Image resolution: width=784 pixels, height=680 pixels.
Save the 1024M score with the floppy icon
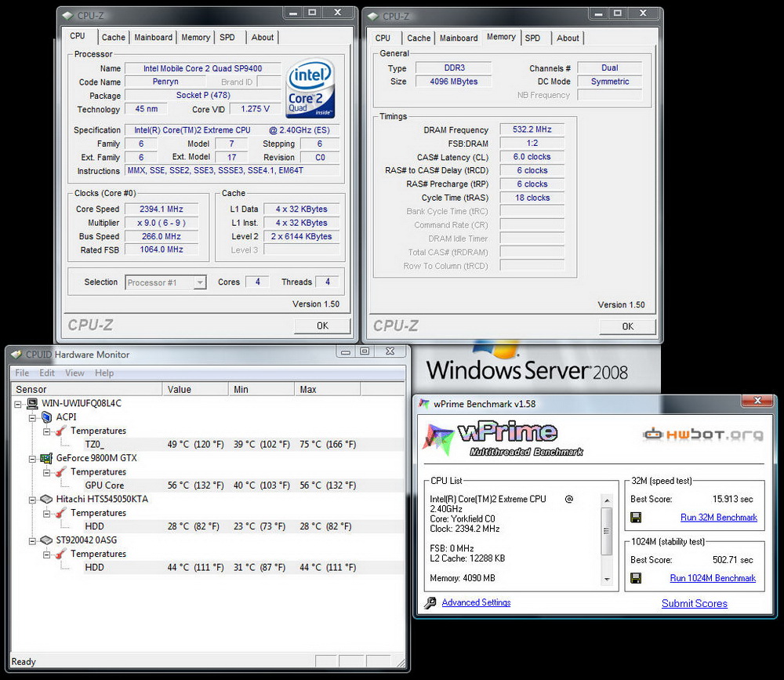coord(636,578)
